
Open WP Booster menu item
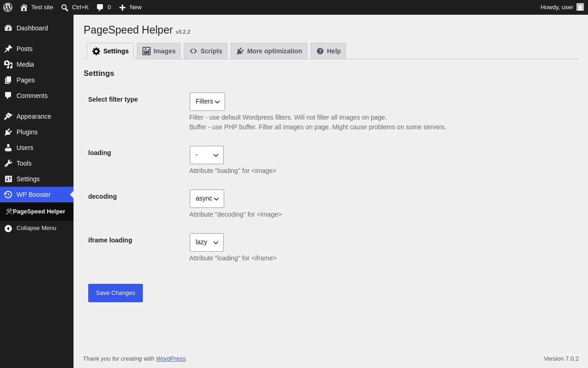[x=37, y=195]
